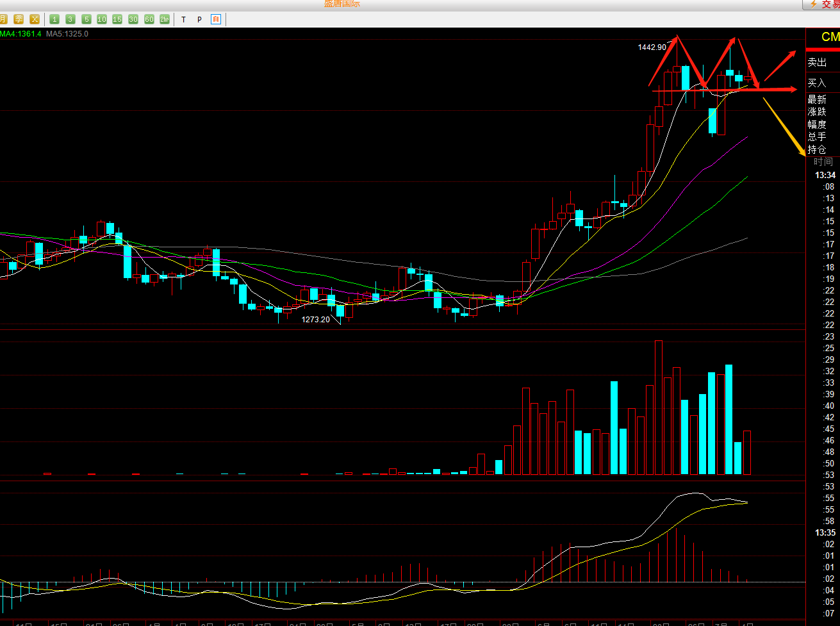Click the P toolbar button

click(199, 20)
